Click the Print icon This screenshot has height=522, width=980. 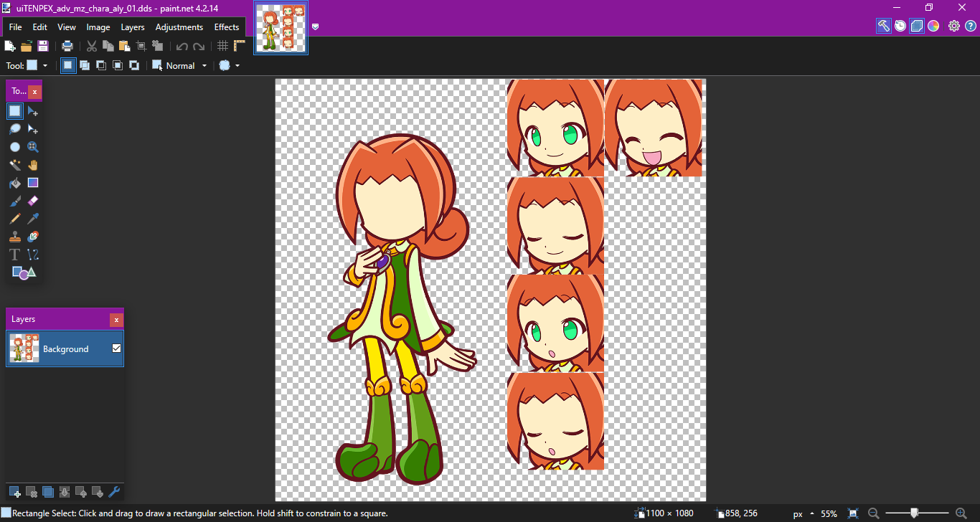[x=67, y=46]
